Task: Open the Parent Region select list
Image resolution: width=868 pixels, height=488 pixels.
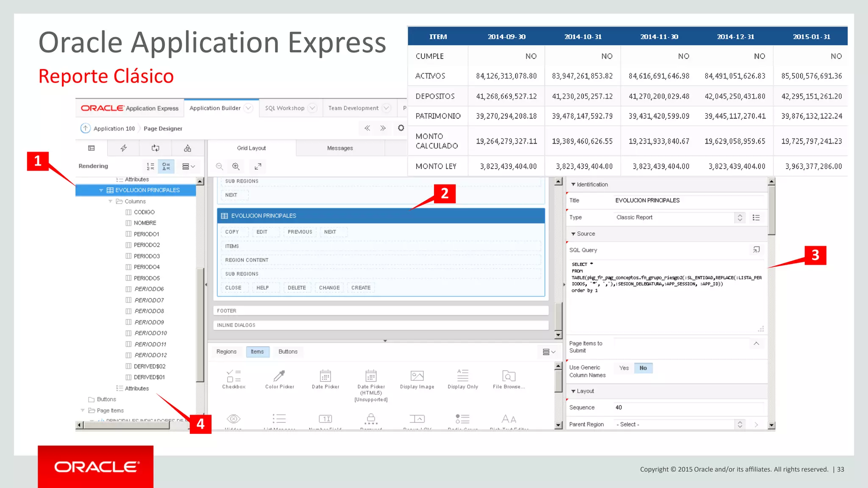Action: point(679,424)
